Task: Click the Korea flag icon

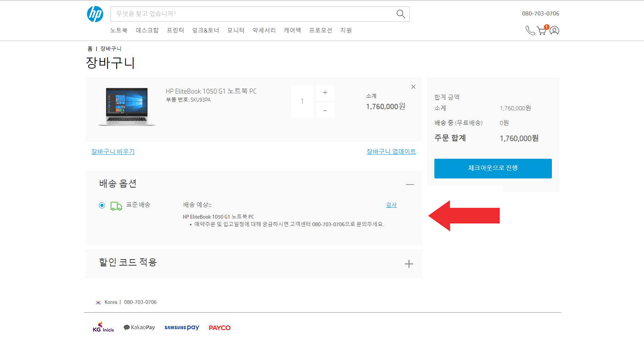Action: tap(98, 302)
